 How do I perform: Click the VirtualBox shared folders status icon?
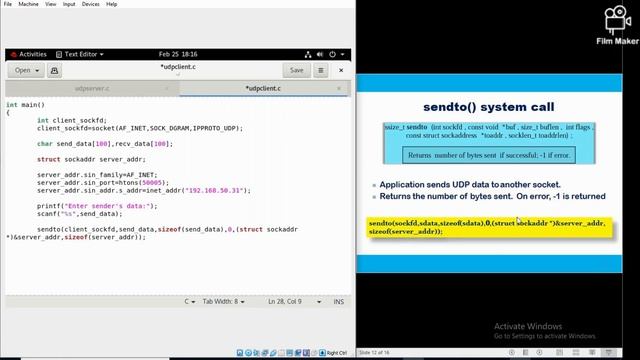point(281,353)
